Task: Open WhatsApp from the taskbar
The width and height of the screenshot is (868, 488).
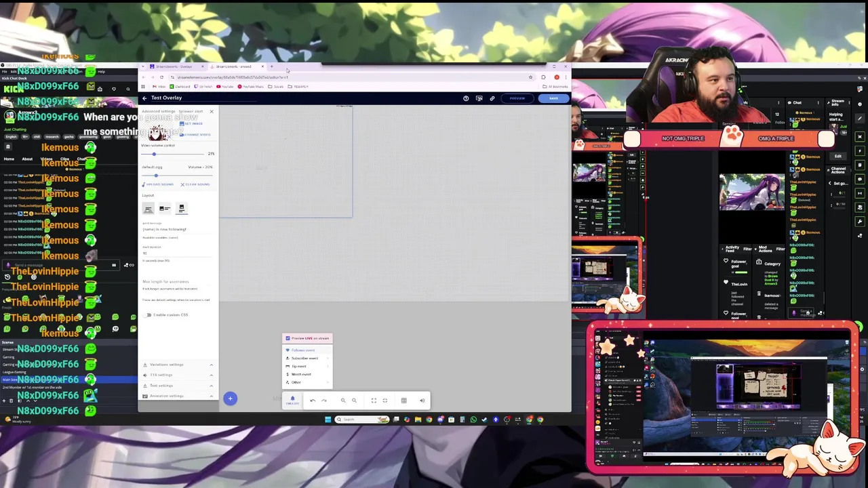Action: click(473, 420)
